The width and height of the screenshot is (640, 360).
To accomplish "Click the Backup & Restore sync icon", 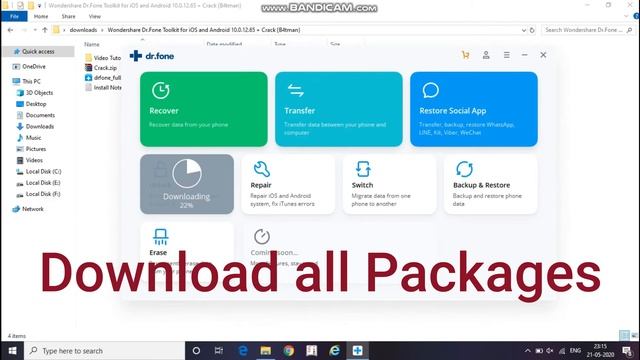I will tap(464, 169).
